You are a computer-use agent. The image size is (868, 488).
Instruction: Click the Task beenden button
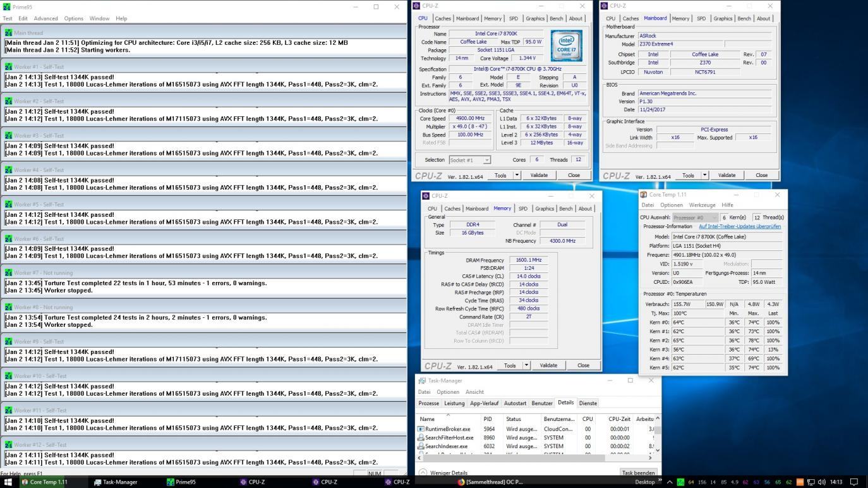(x=638, y=473)
